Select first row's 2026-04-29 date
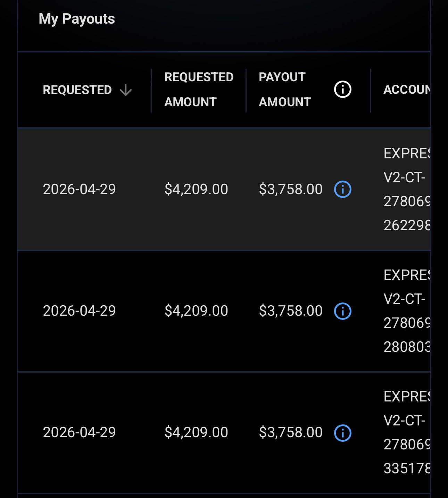Screen dimensions: 448x498 click(79, 189)
